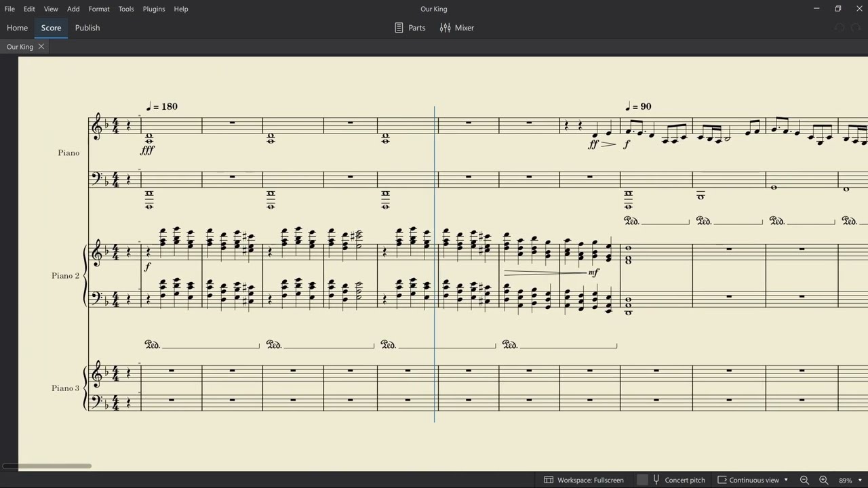The image size is (868, 488).
Task: Switch to the Publish tab
Action: point(87,28)
